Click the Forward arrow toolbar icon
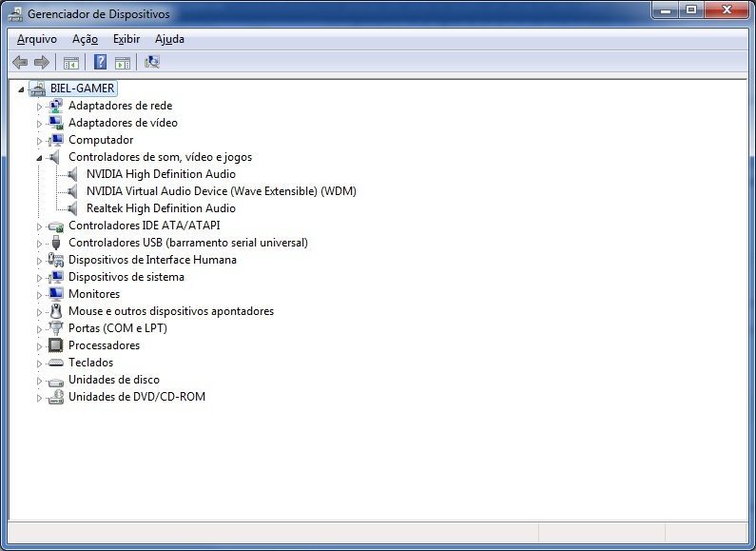756x551 pixels. (42, 62)
